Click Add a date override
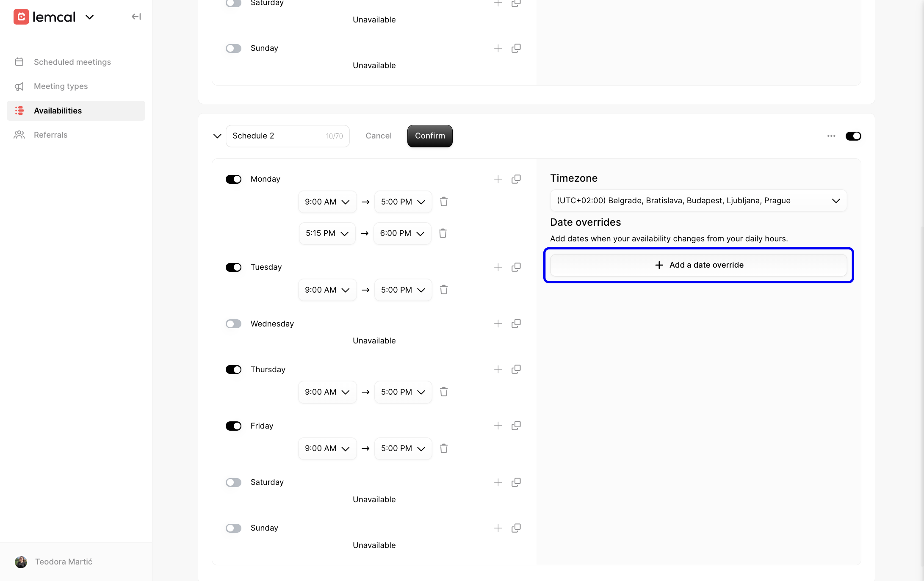Image resolution: width=924 pixels, height=581 pixels. [698, 265]
